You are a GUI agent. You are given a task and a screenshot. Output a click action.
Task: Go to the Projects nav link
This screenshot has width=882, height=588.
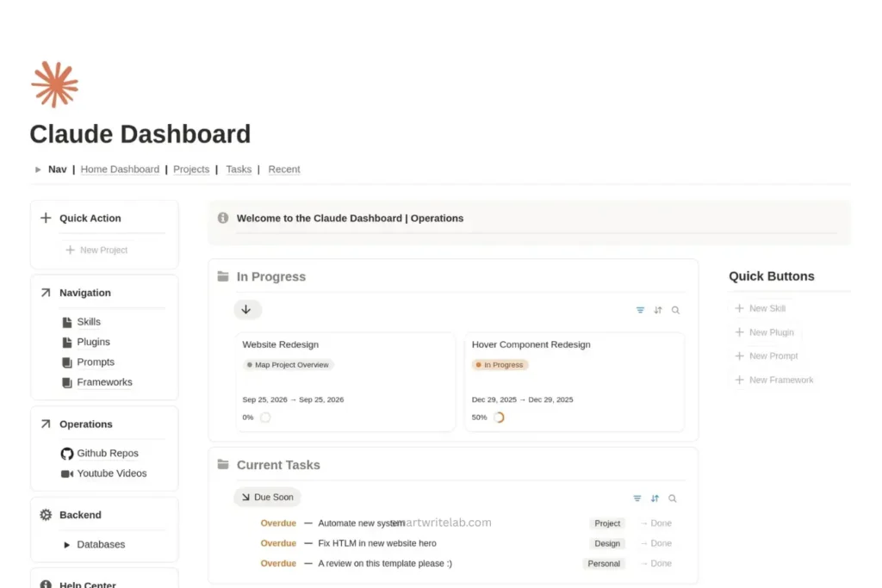click(191, 170)
